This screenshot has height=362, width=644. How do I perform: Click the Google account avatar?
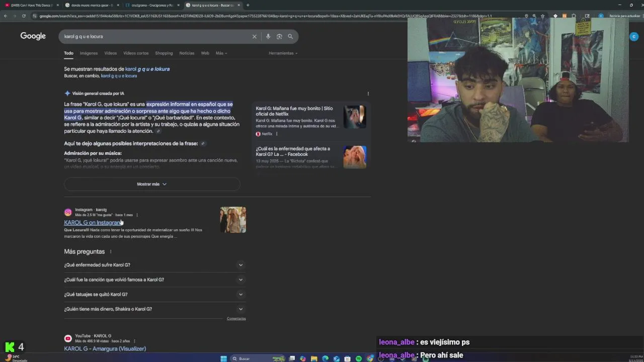pyautogui.click(x=634, y=36)
